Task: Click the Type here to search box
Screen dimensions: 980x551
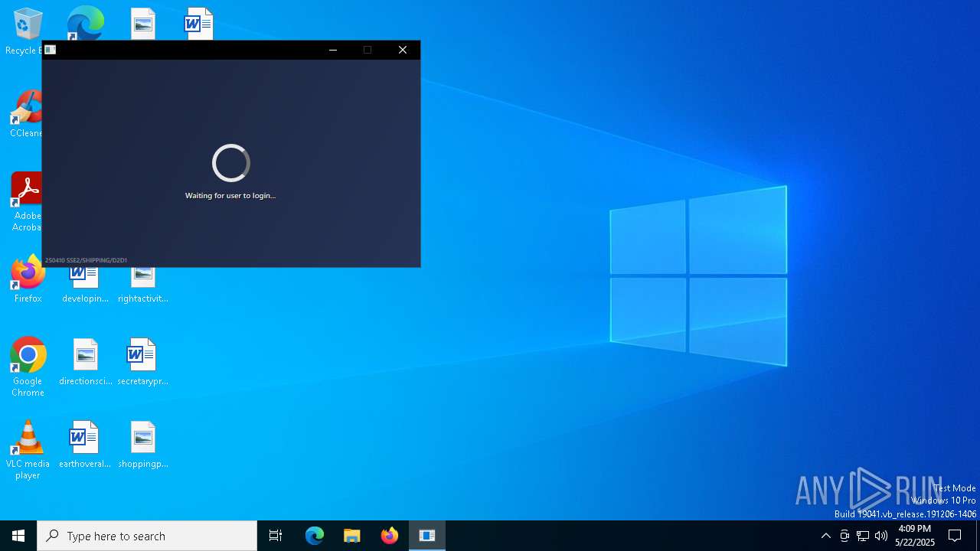Action: [x=147, y=536]
